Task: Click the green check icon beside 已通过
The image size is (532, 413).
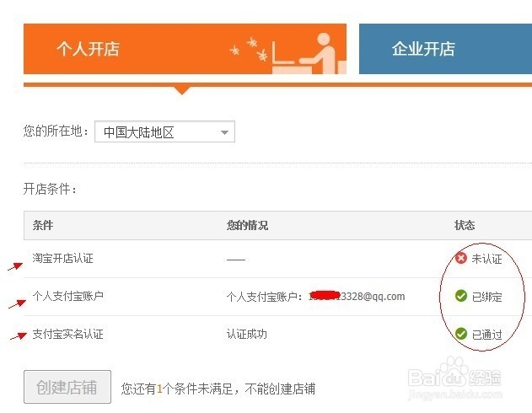Action: point(461,334)
